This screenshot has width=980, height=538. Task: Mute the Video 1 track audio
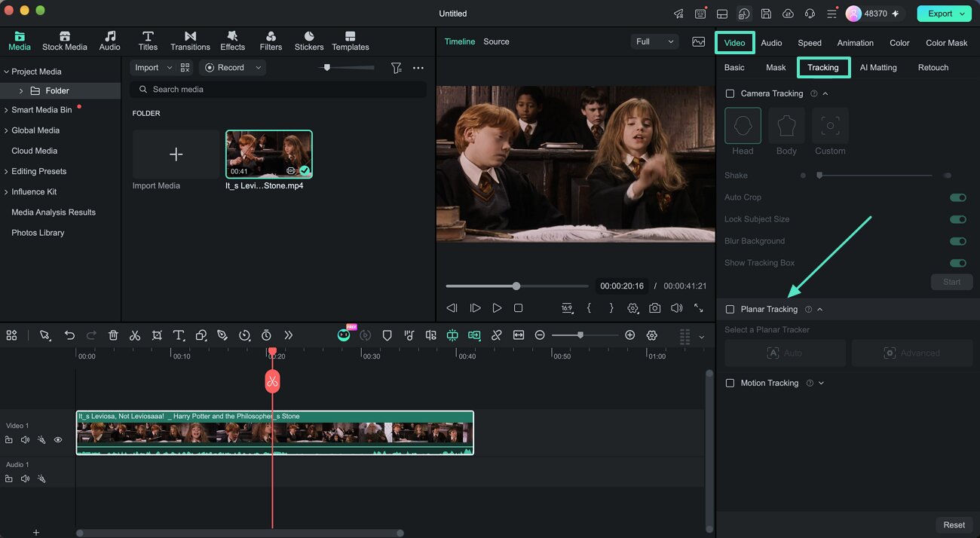pos(25,440)
